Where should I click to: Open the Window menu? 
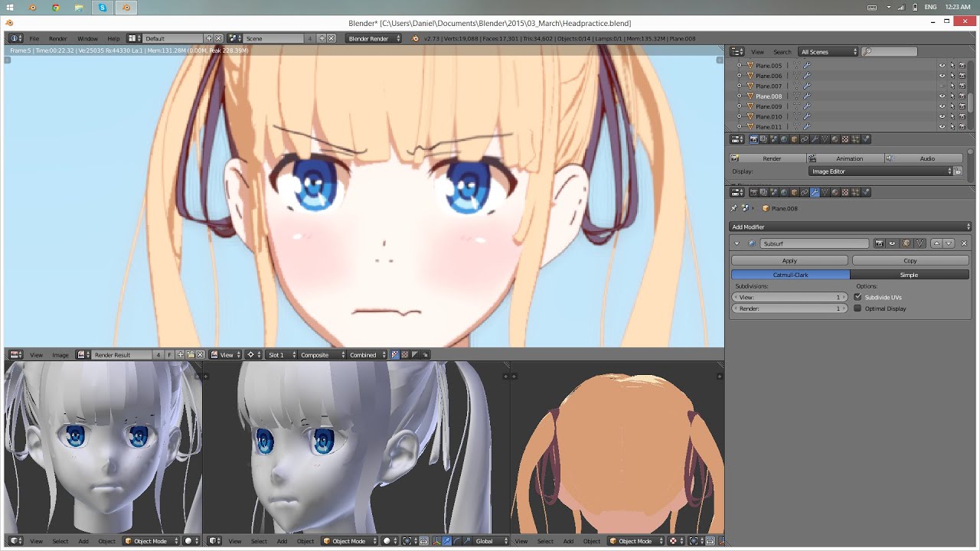click(x=87, y=38)
